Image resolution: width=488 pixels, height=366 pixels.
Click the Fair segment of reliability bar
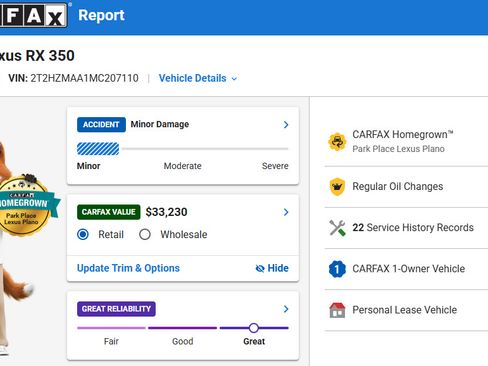click(x=111, y=328)
